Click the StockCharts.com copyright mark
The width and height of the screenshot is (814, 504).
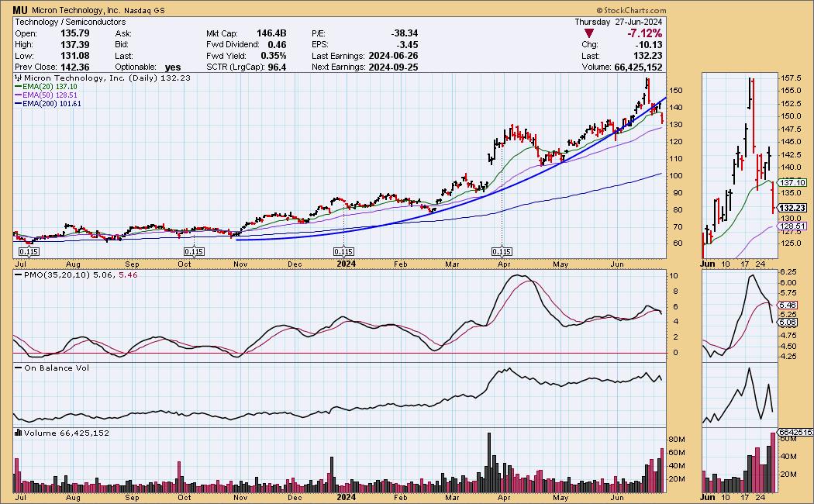click(x=631, y=10)
